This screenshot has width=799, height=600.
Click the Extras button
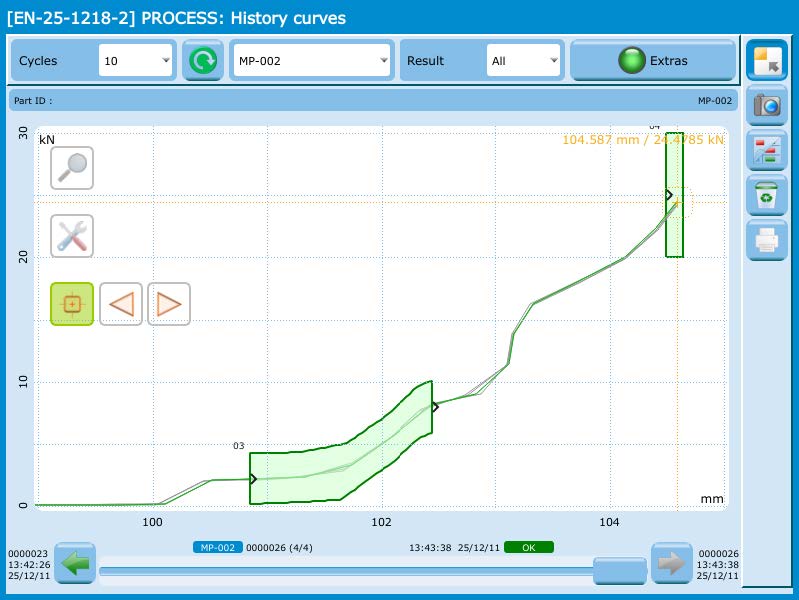pos(653,61)
